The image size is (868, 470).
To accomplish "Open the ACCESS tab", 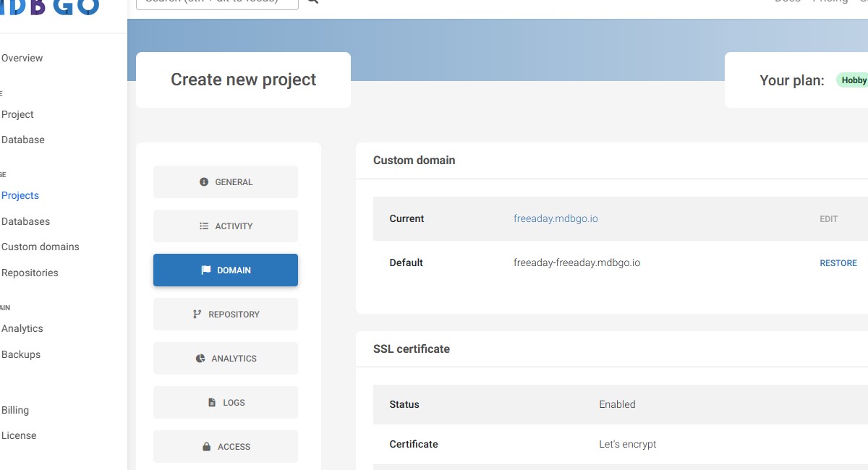I will pyautogui.click(x=226, y=447).
